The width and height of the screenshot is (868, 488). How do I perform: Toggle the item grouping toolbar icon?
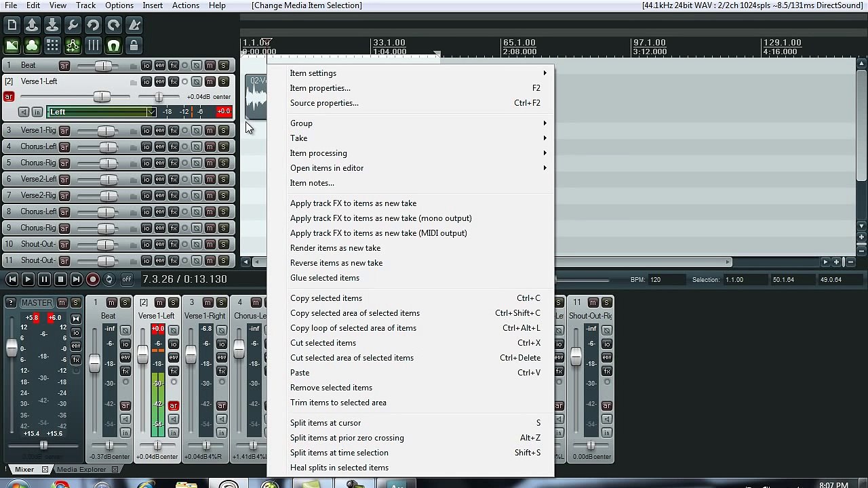point(32,46)
